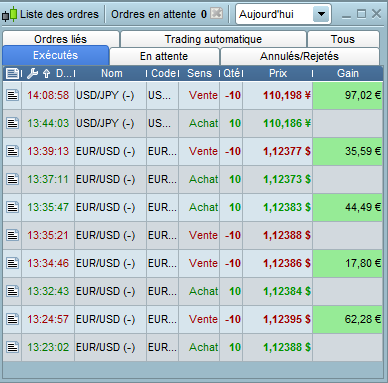This screenshot has width=388, height=383.
Task: Select the 110,186 ¥ price cell
Action: click(x=277, y=123)
